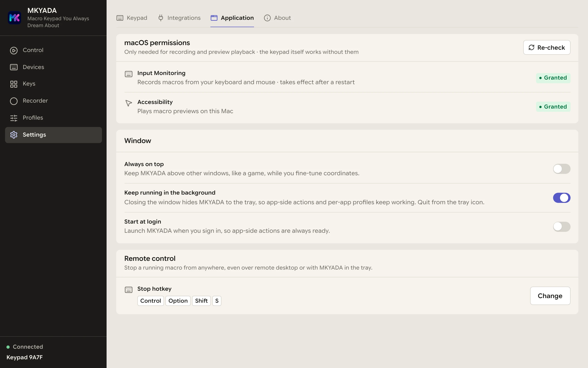Click the Remote control heading

click(x=150, y=259)
